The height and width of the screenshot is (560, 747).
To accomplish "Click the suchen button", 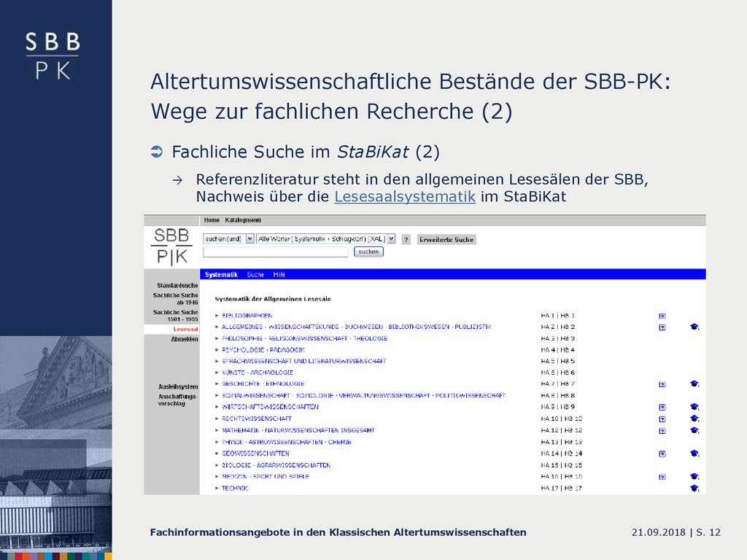I will click(368, 252).
